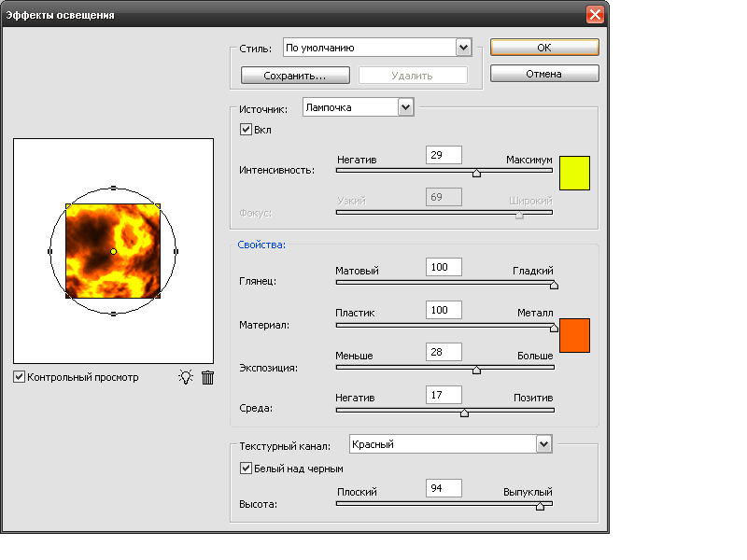This screenshot has width=747, height=560.
Task: Click the OK button
Action: pyautogui.click(x=544, y=48)
